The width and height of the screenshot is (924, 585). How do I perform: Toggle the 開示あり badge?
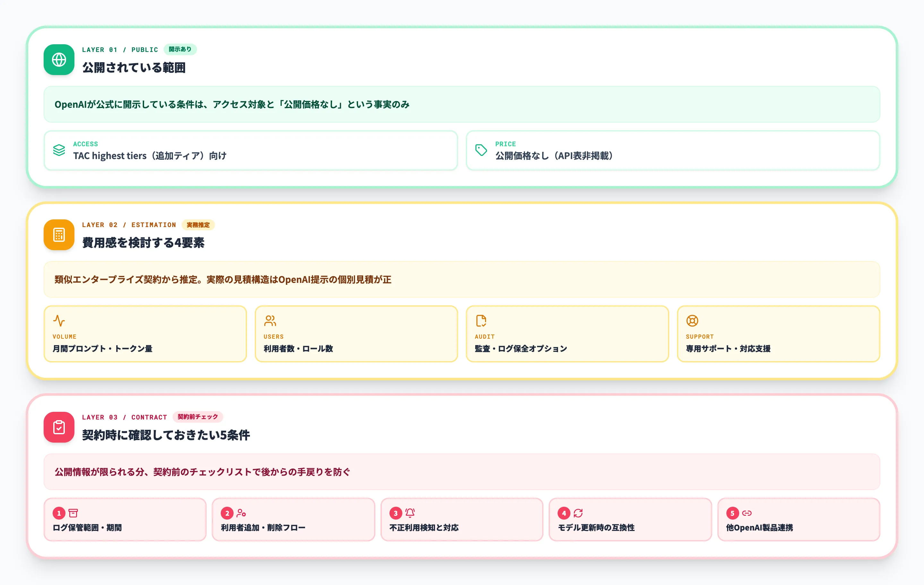180,49
